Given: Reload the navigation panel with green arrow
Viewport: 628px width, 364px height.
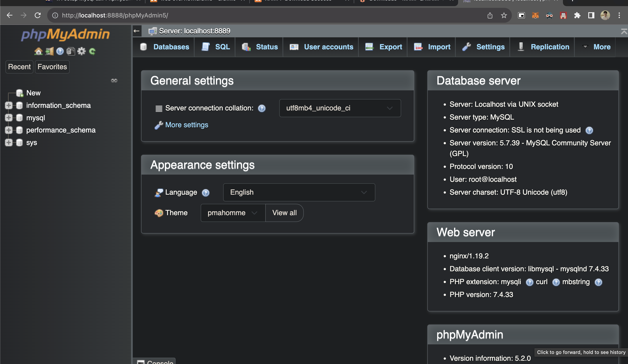Looking at the screenshot, I should point(92,51).
